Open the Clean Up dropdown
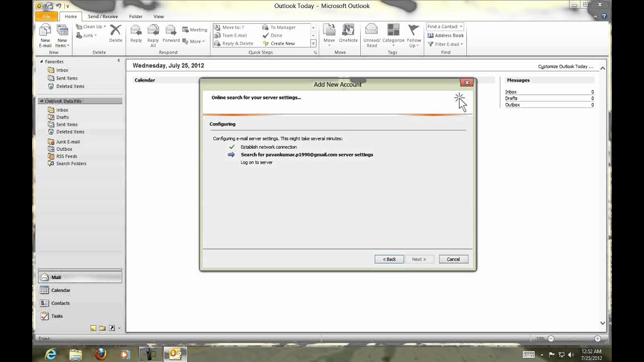The width and height of the screenshot is (644, 362). (91, 27)
